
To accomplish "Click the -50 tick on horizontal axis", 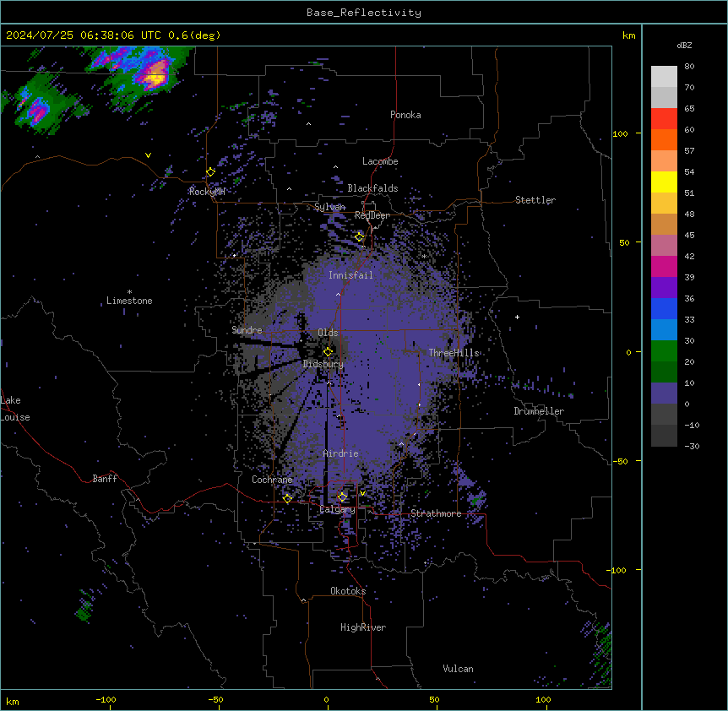I will pyautogui.click(x=215, y=700).
